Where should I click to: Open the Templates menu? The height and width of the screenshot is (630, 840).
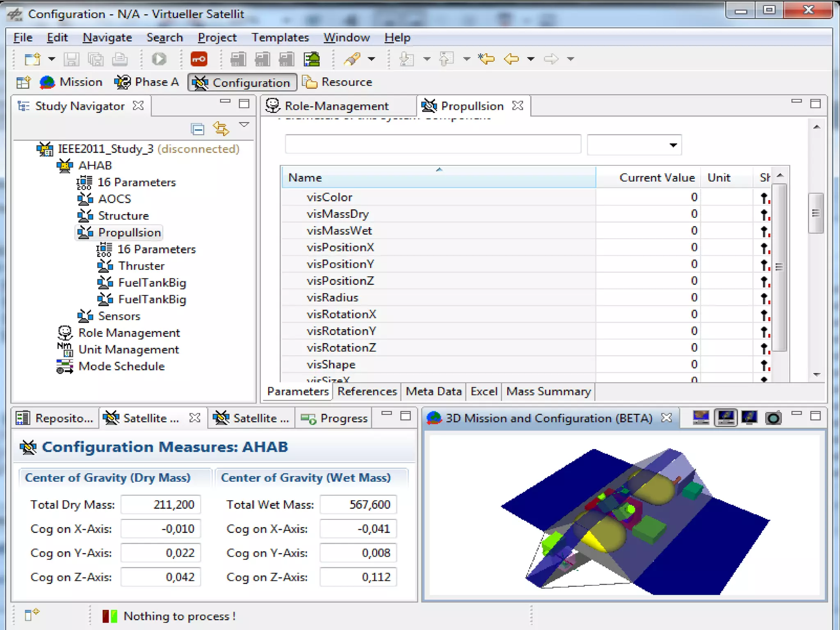tap(280, 38)
